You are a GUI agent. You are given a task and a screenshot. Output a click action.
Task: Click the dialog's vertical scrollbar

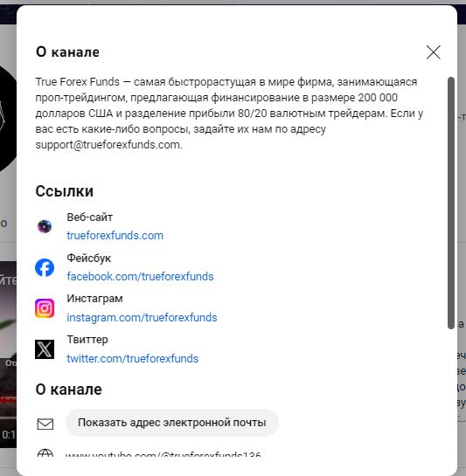(x=451, y=203)
